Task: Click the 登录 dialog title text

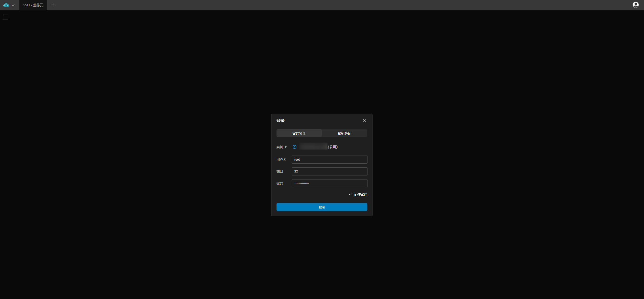Action: [x=280, y=121]
